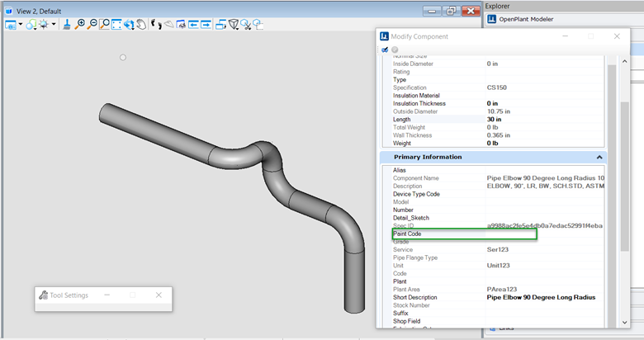Collapse the Primary Information section
Viewport: 644px width, 340px height.
(599, 158)
